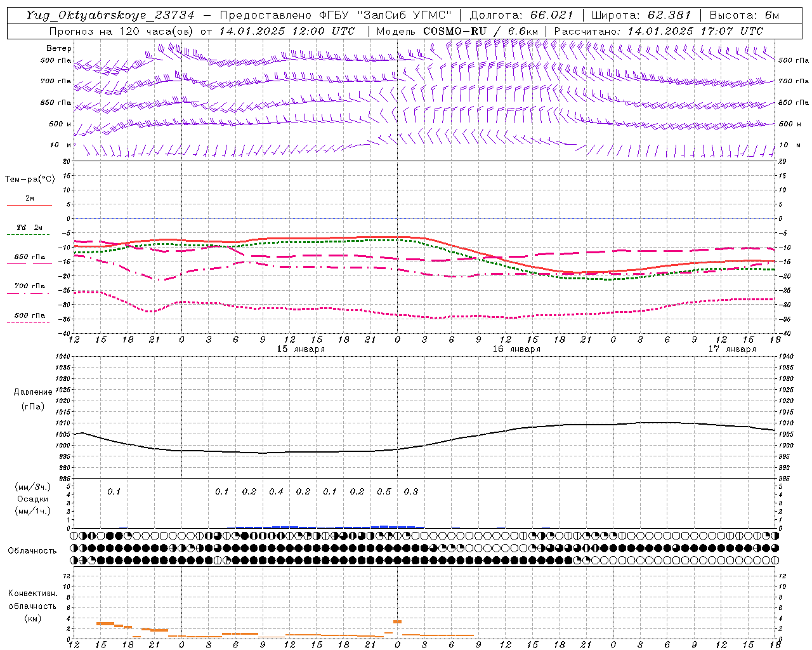Screen dimensions: 812x650
Task: Click the Облачность cloudiness label
Action: click(x=32, y=550)
